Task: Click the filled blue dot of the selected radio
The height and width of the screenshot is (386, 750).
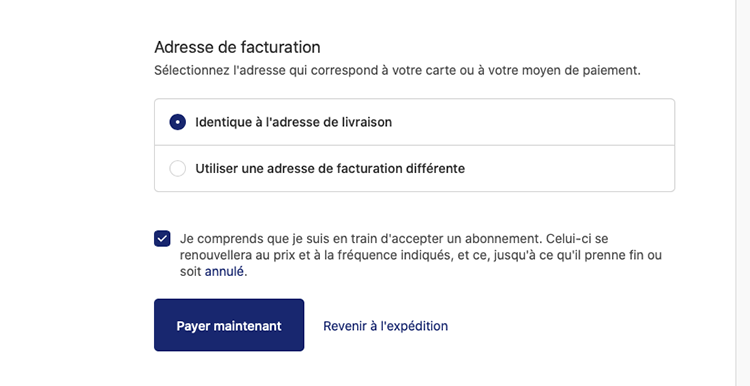Action: (177, 122)
